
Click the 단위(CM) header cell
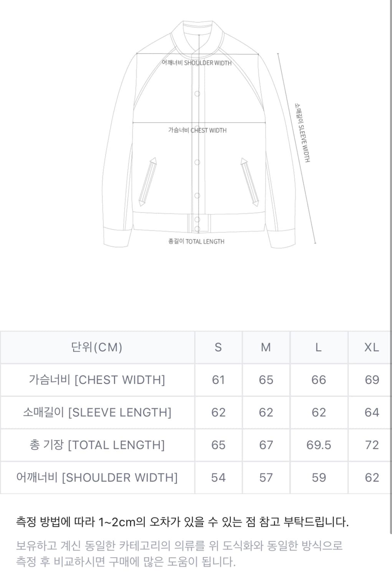tap(97, 347)
